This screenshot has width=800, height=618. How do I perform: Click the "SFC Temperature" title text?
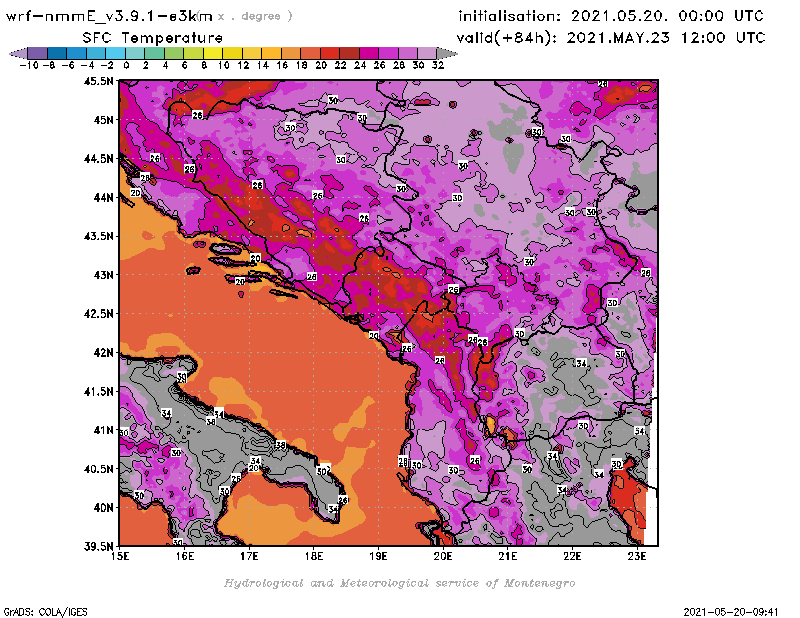pyautogui.click(x=153, y=38)
